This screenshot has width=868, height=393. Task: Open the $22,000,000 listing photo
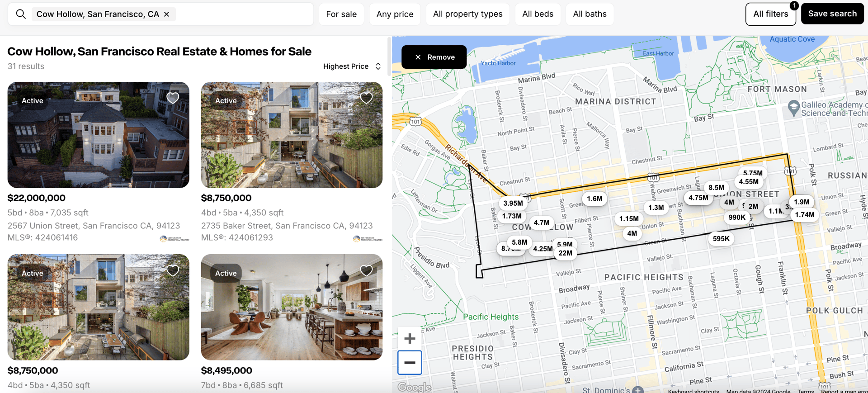pos(99,135)
